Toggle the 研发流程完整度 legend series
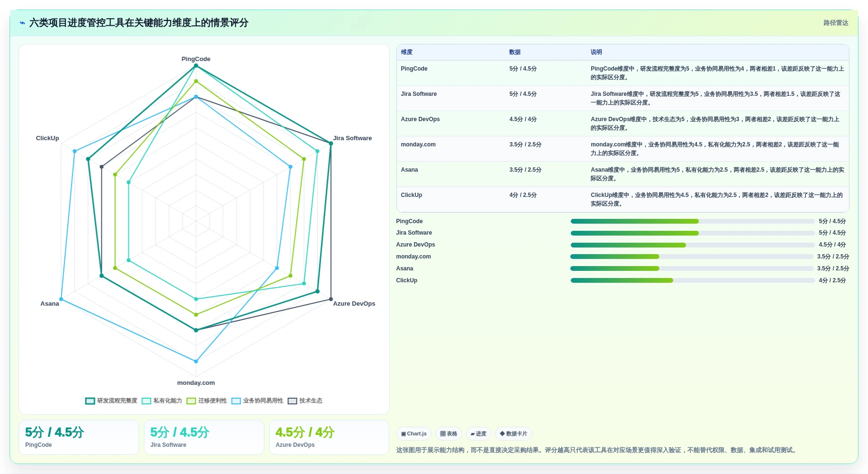Viewport: 868px width, 474px height. point(111,401)
